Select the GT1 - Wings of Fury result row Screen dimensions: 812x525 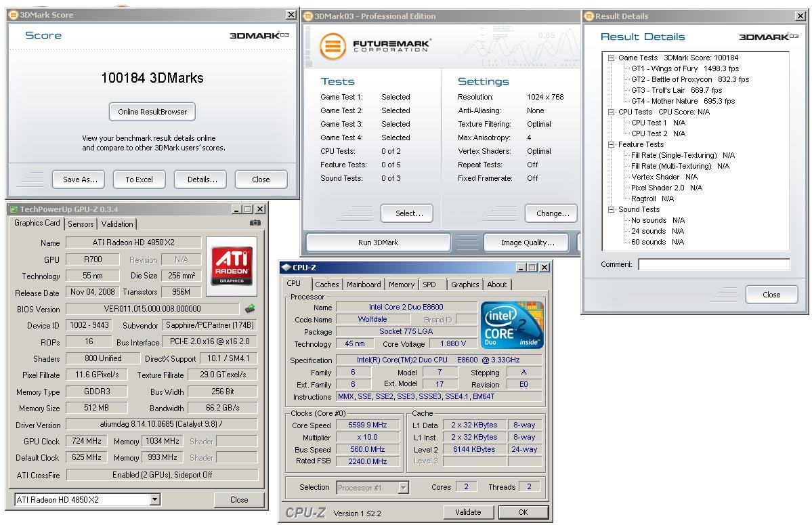click(x=685, y=69)
